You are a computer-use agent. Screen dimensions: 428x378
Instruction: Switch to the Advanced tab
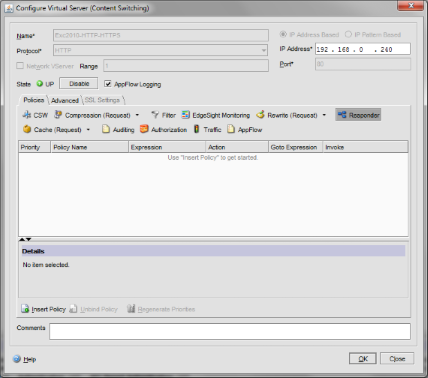[65, 100]
